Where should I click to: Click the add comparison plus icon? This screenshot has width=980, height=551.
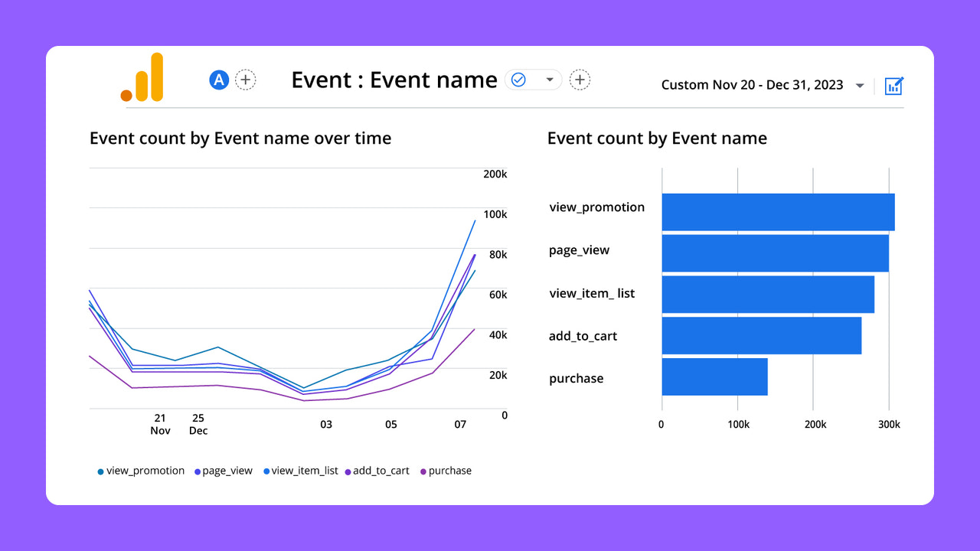pos(245,79)
